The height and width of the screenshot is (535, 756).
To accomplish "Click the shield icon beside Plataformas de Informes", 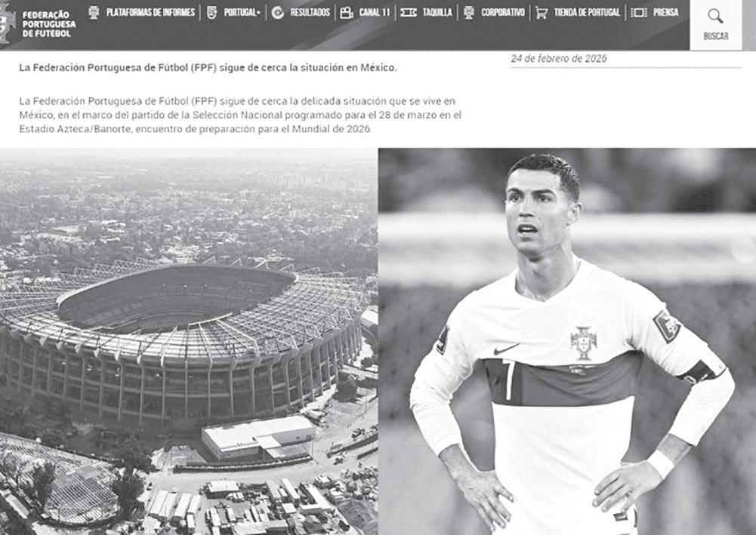I will (x=94, y=13).
